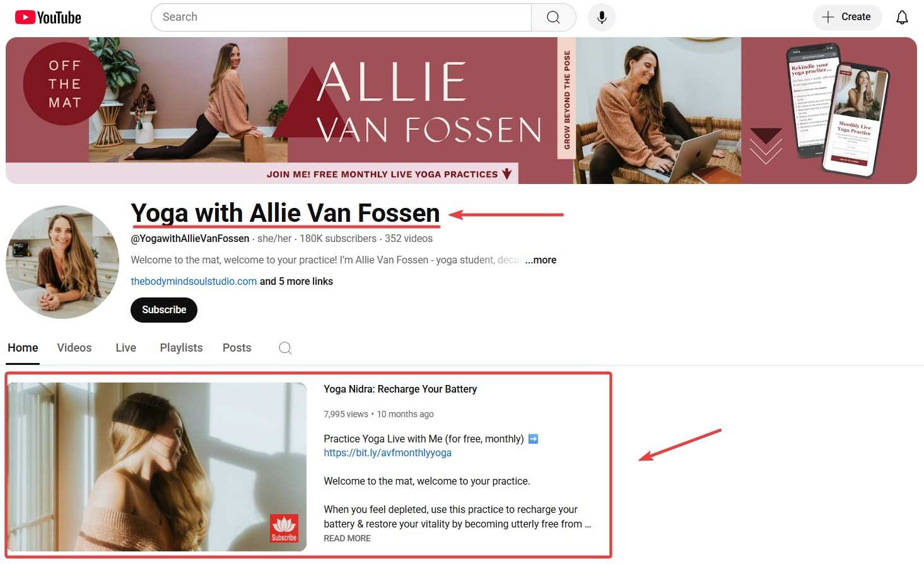Viewport: 924px width, 564px height.
Task: Open the notifications bell
Action: [902, 17]
